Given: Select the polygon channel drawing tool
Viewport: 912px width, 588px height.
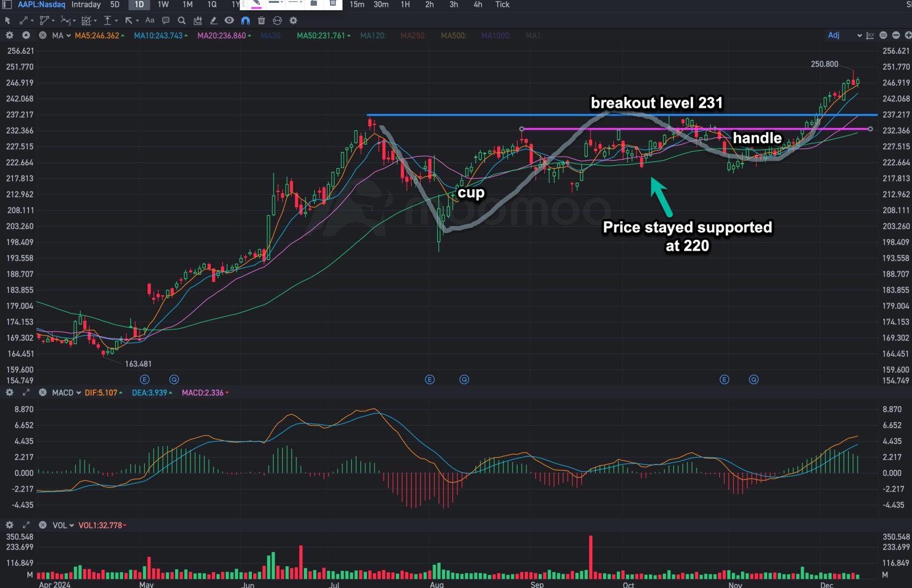Looking at the screenshot, I should (x=44, y=21).
